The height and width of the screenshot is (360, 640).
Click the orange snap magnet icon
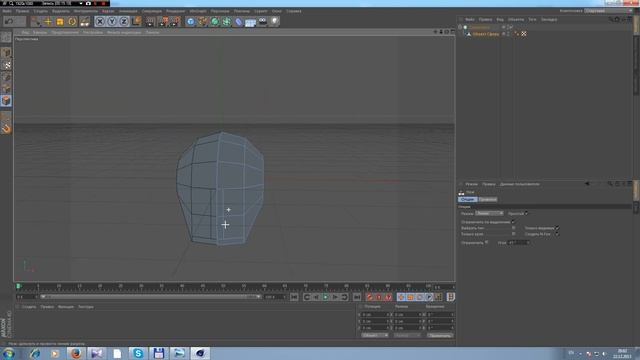(6, 129)
